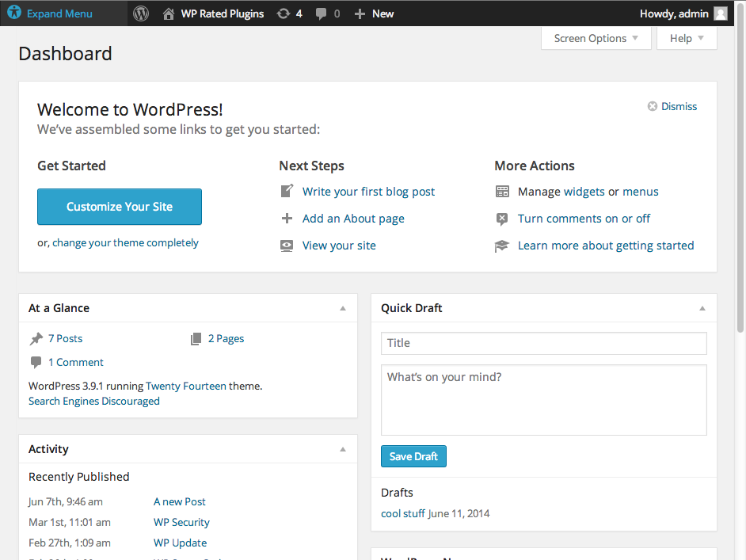Click the plus icon next to New
Image resolution: width=746 pixels, height=560 pixels.
(x=360, y=13)
